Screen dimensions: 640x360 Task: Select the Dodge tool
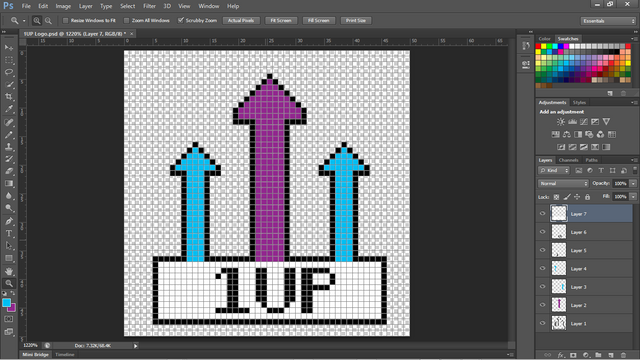click(x=9, y=208)
